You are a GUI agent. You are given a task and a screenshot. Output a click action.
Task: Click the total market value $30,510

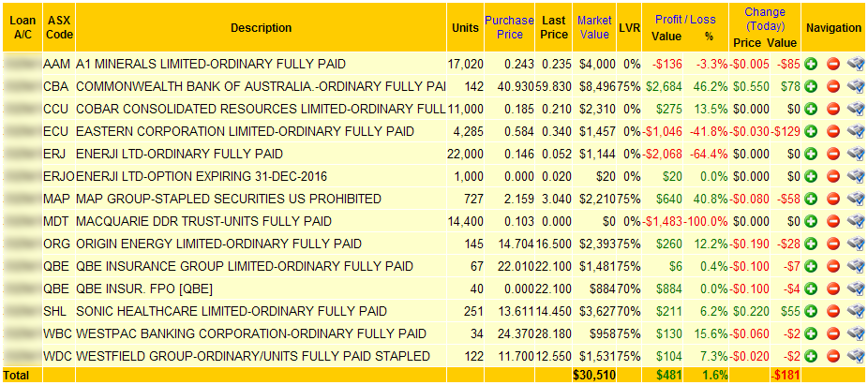click(594, 376)
